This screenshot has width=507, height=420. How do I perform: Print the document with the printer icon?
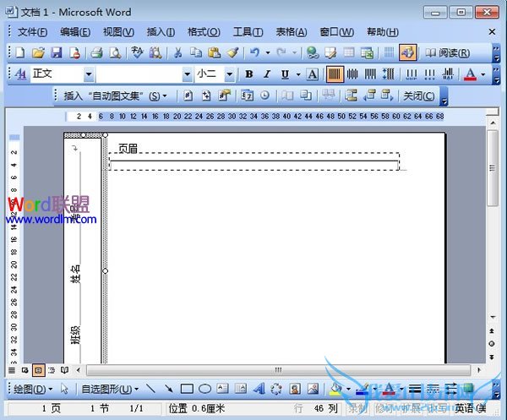[96, 52]
